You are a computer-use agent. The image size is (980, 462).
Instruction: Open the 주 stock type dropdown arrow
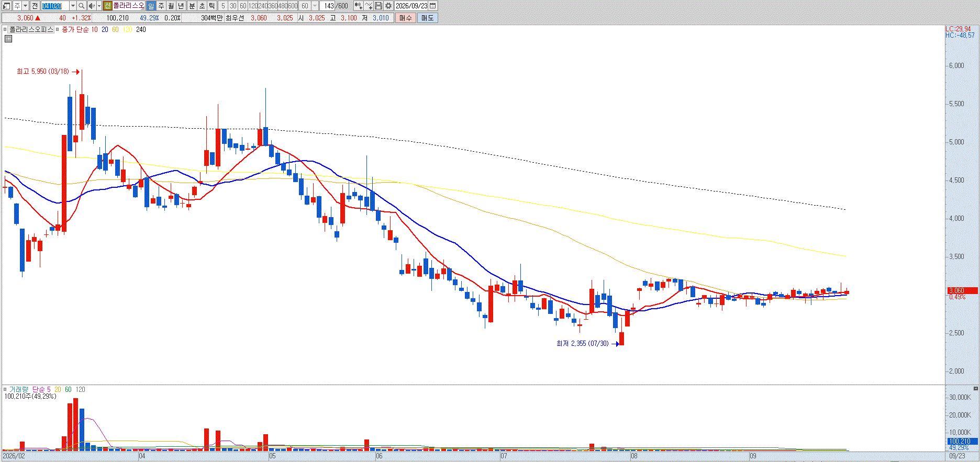(26, 6)
